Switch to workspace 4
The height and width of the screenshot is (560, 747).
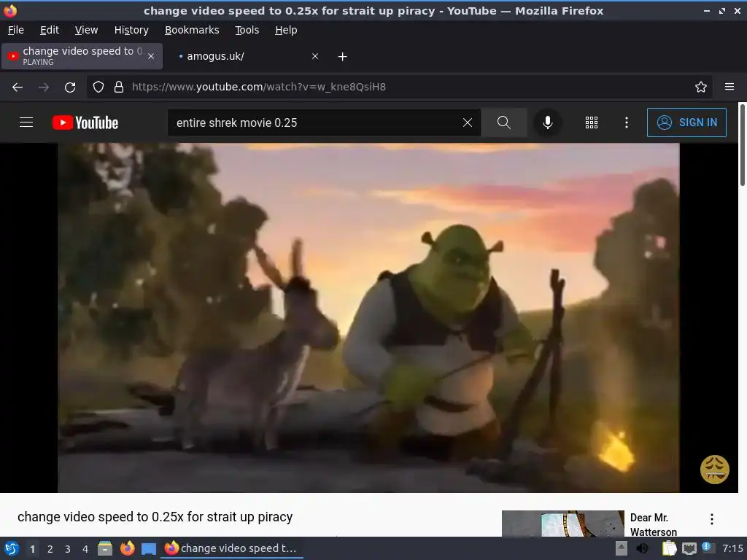(x=85, y=549)
